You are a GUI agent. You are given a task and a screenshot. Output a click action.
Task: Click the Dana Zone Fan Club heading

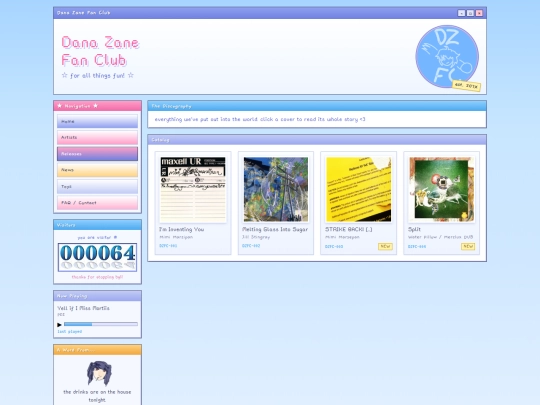click(x=100, y=51)
